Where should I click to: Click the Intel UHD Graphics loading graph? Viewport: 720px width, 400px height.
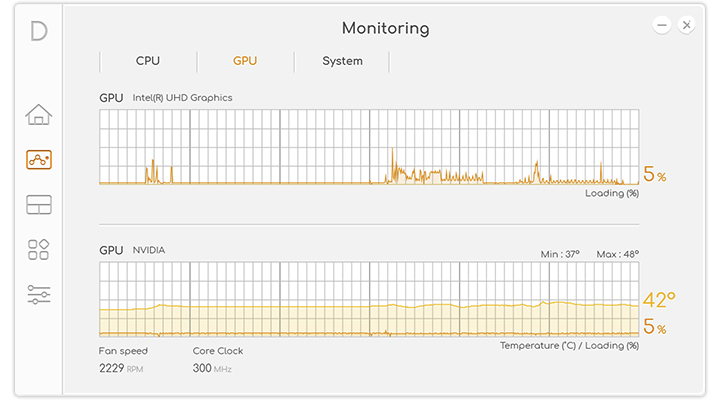point(369,147)
